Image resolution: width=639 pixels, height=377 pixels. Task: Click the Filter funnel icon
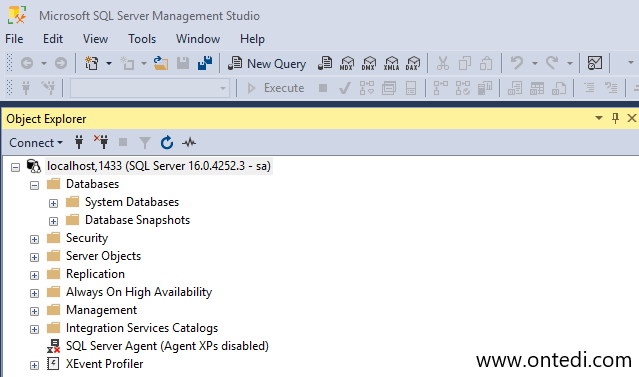point(145,143)
